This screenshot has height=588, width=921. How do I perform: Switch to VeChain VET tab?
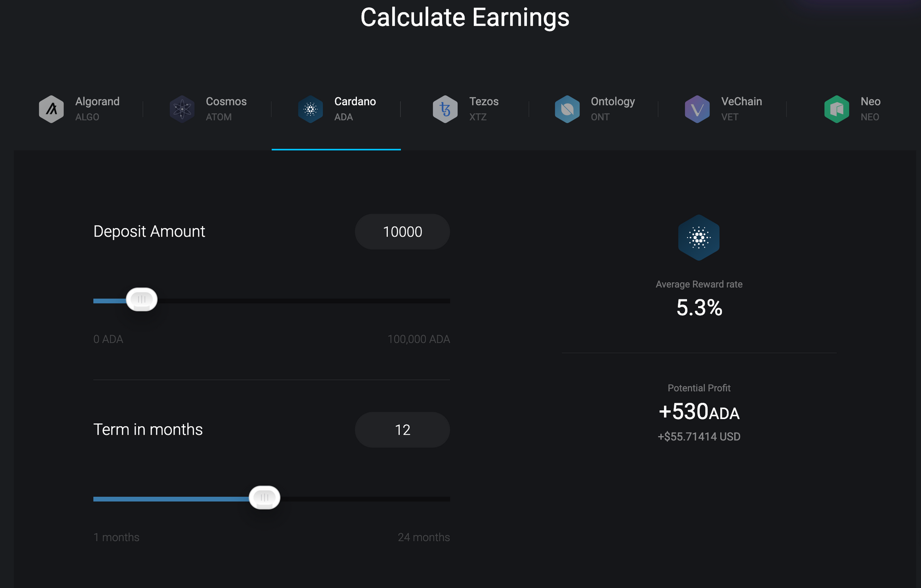click(723, 109)
